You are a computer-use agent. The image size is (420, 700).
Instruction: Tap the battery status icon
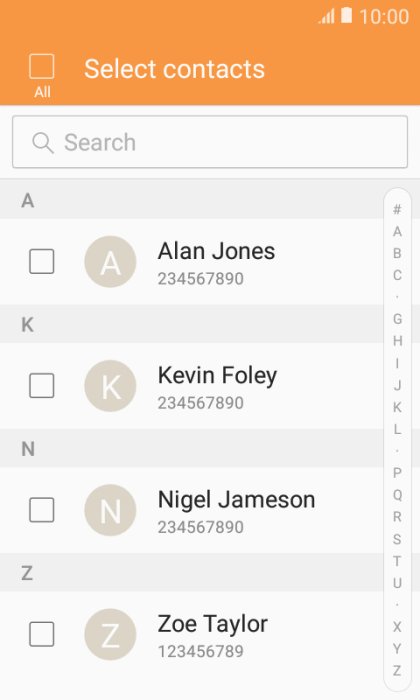click(x=347, y=15)
